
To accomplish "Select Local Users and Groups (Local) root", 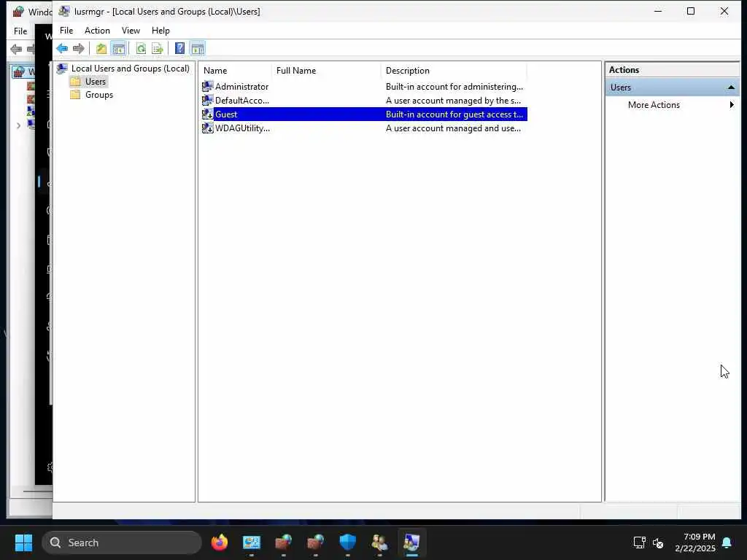I will (x=130, y=69).
